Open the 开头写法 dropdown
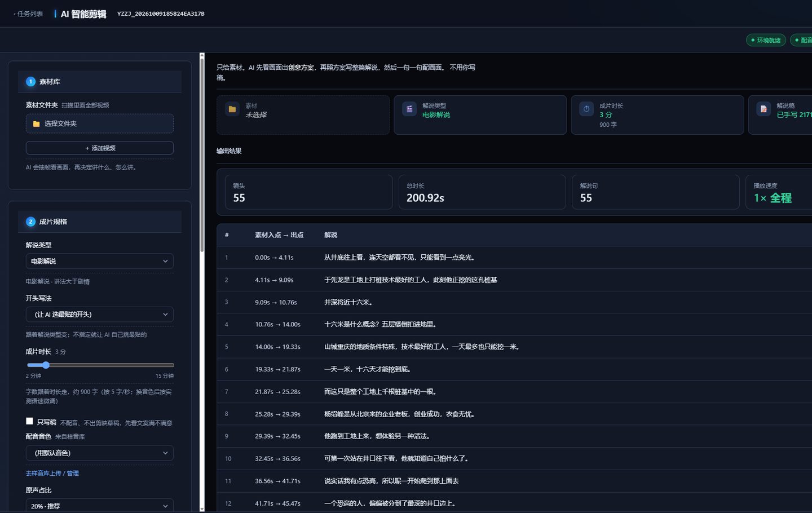812x513 pixels. coord(100,315)
